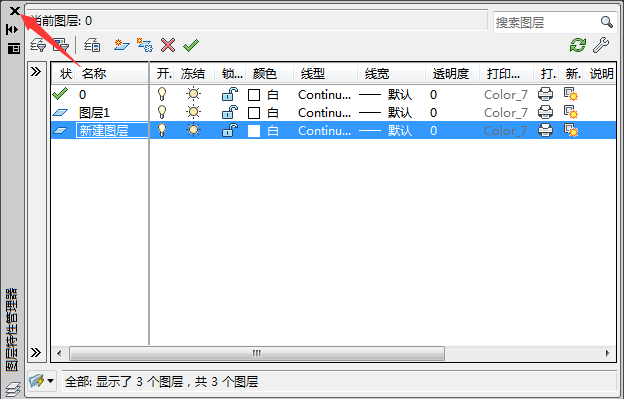Screen dimensions: 624x399
Task: Open layer settings wrench icon
Action: click(601, 45)
